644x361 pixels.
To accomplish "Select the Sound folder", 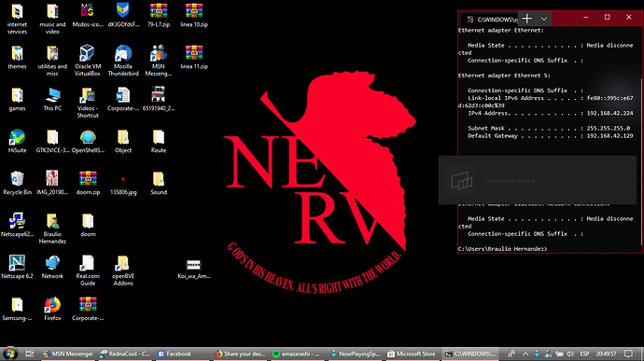I will point(159,183).
